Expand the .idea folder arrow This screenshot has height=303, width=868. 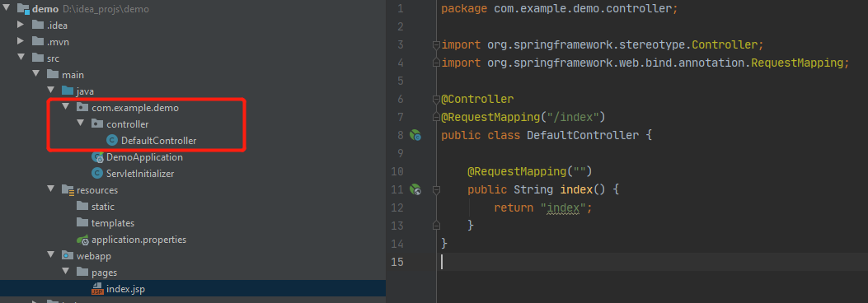(x=21, y=25)
